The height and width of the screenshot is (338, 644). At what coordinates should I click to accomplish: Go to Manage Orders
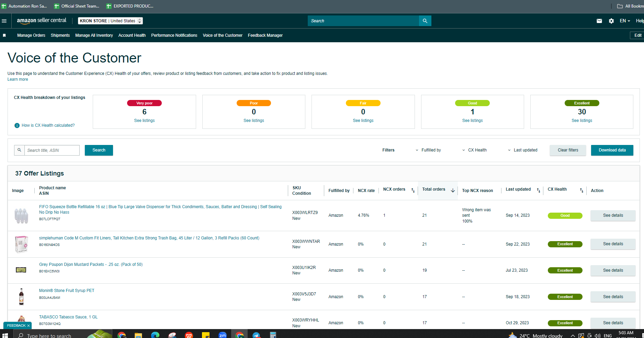tap(31, 35)
